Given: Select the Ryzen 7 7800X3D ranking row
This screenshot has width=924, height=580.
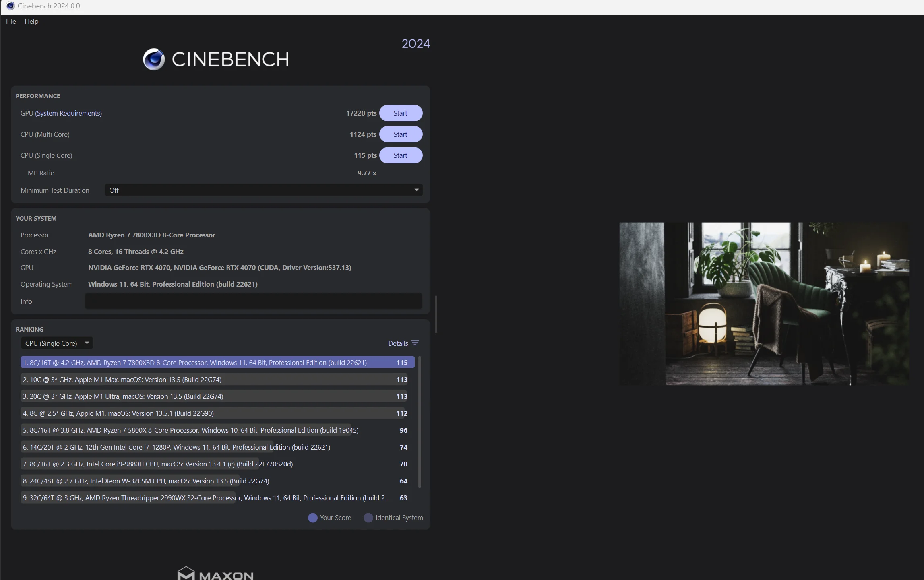Looking at the screenshot, I should point(217,362).
